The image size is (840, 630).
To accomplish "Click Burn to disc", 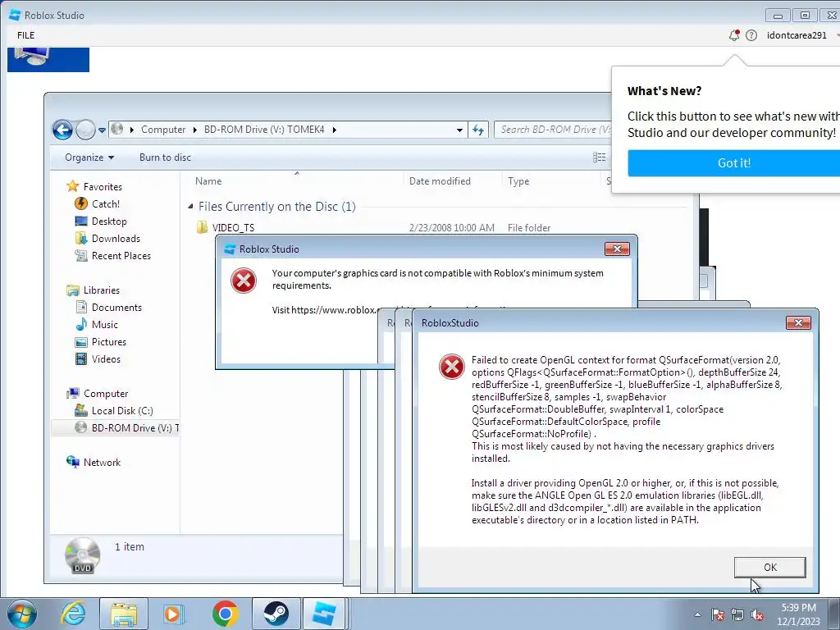I will tap(165, 157).
